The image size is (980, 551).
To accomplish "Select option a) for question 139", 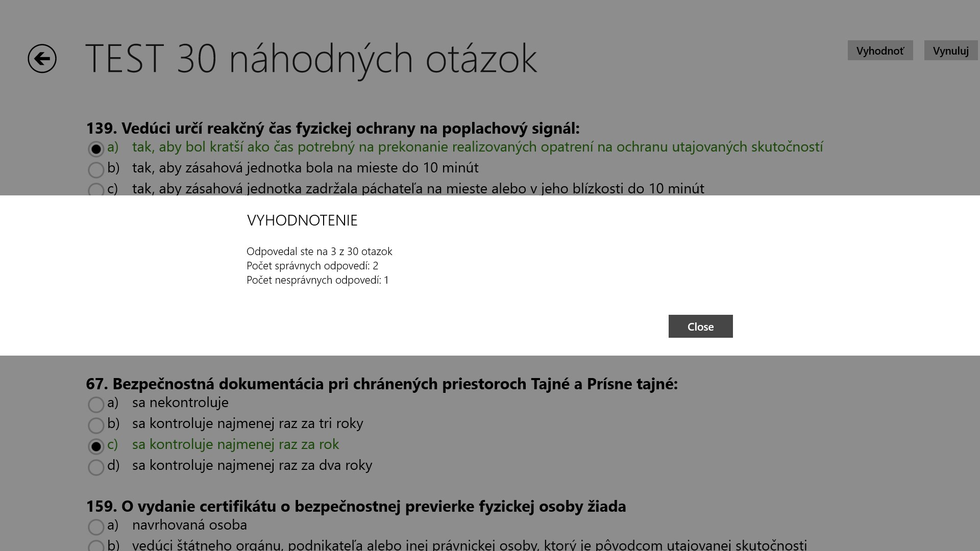I will point(96,149).
